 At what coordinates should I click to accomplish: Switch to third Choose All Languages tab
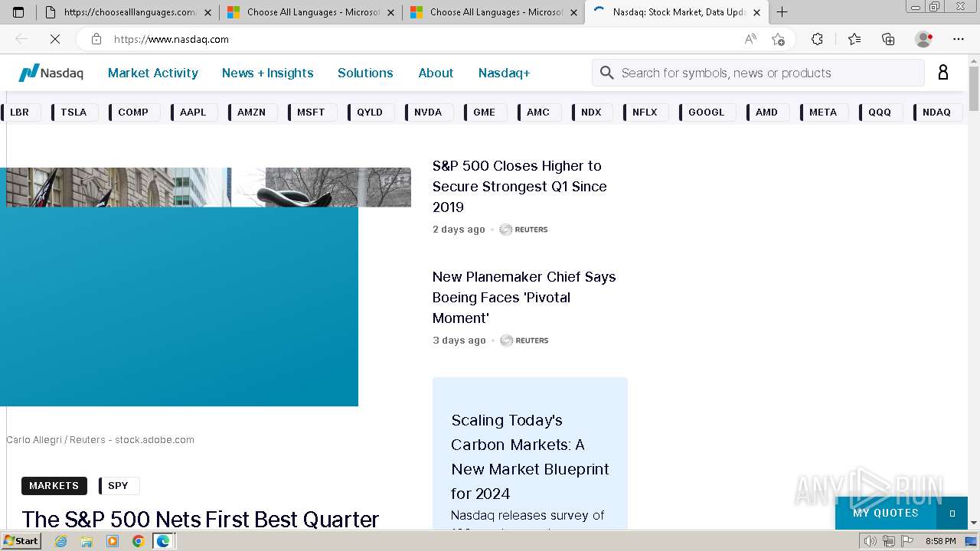tap(493, 12)
